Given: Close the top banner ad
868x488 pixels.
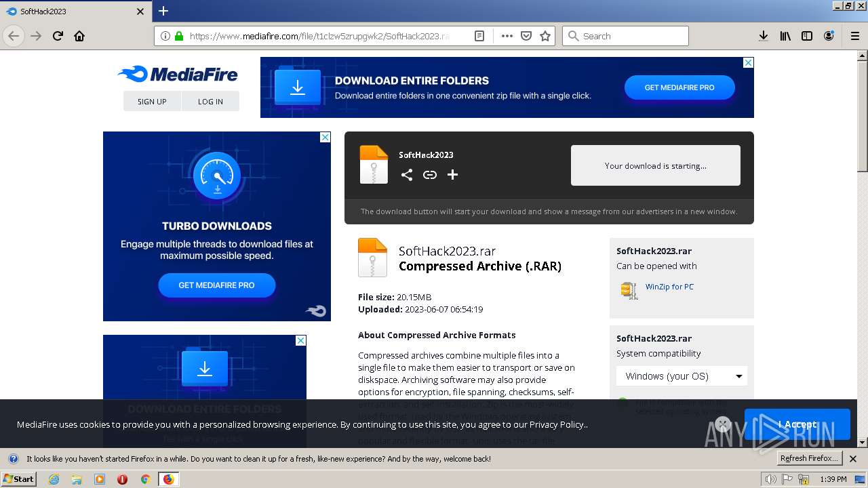Looking at the screenshot, I should (x=748, y=62).
